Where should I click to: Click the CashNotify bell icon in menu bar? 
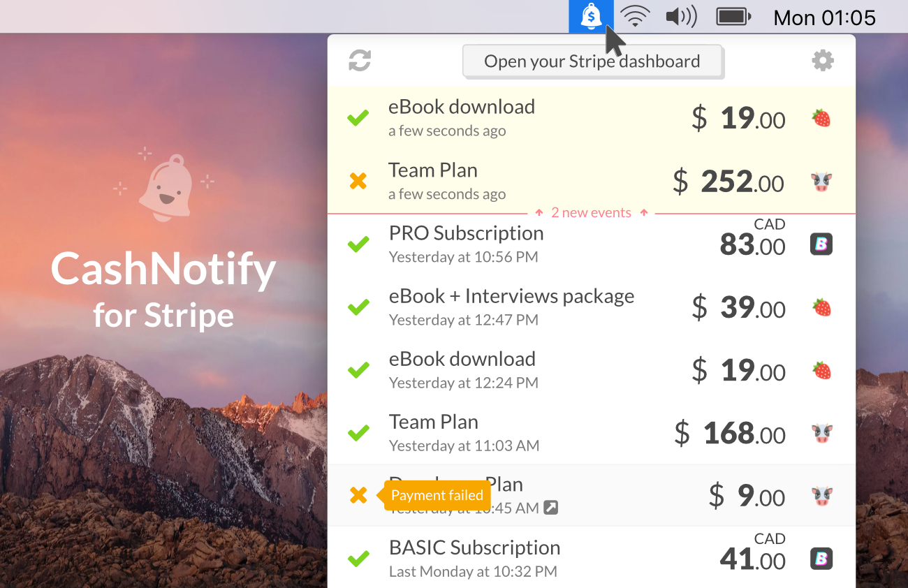tap(591, 16)
